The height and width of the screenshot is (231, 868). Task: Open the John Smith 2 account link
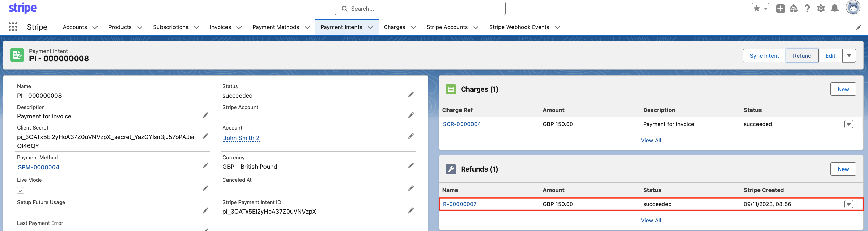click(241, 138)
